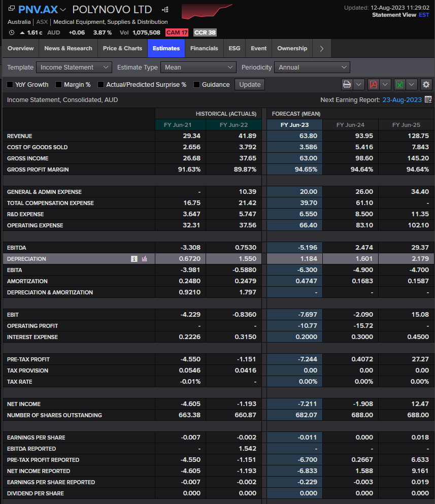Enable YoY Growth checkbox
Image resolution: width=435 pixels, height=504 pixels.
click(x=10, y=85)
